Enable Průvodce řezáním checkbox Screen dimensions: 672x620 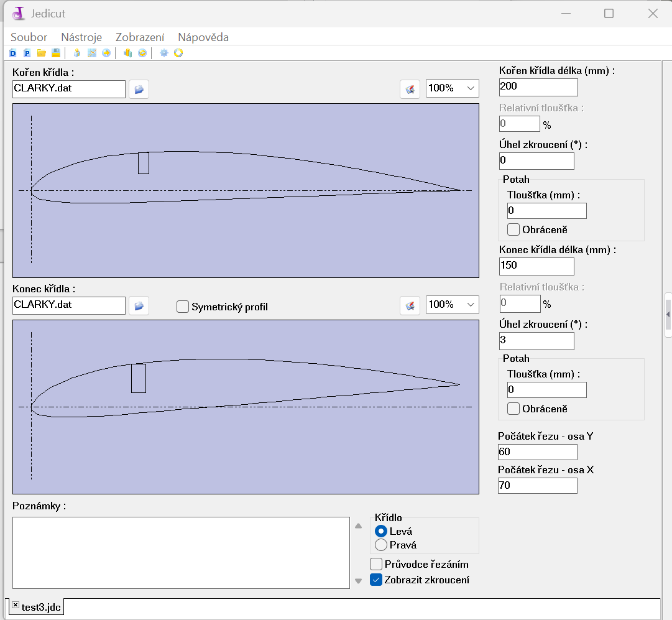click(x=376, y=565)
